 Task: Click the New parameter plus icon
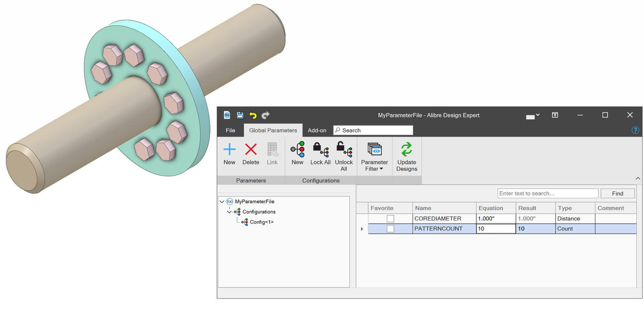coord(229,149)
